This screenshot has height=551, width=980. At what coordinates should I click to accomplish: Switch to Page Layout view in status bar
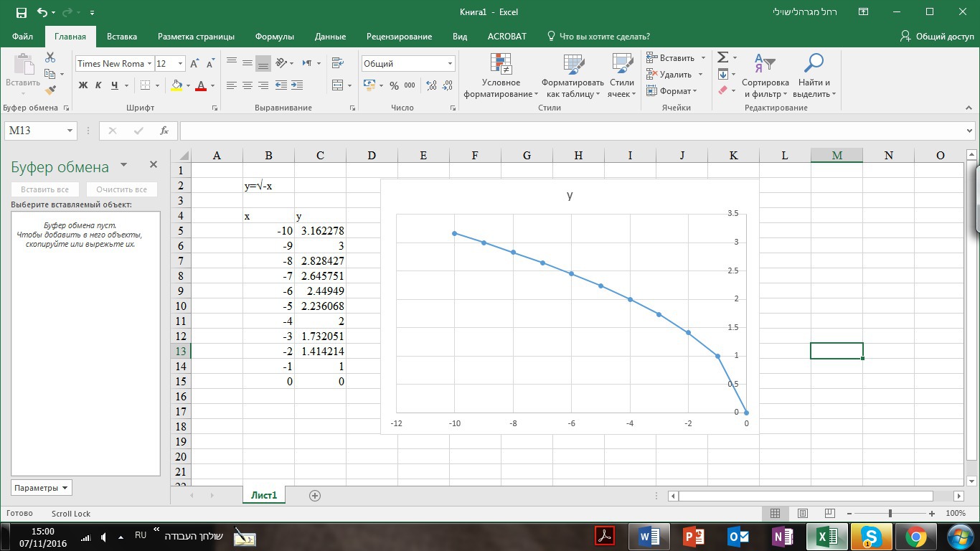803,514
